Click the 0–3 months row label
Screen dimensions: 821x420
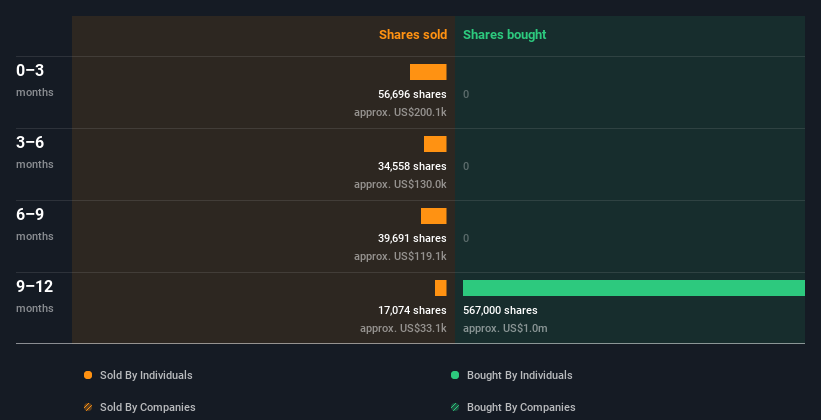tap(35, 80)
